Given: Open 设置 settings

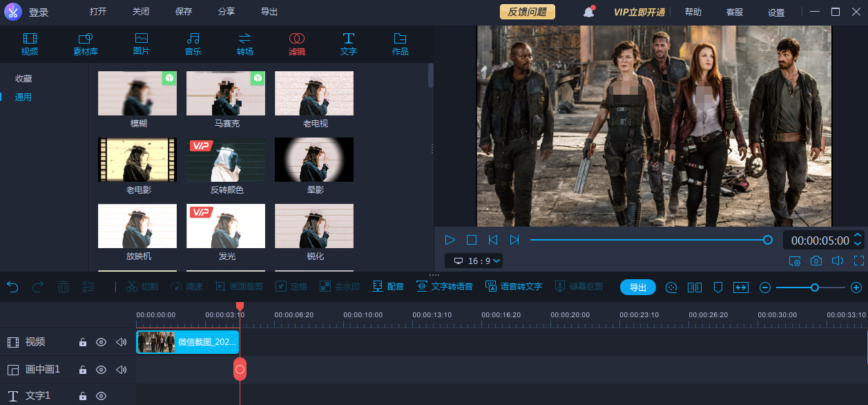Looking at the screenshot, I should 776,12.
